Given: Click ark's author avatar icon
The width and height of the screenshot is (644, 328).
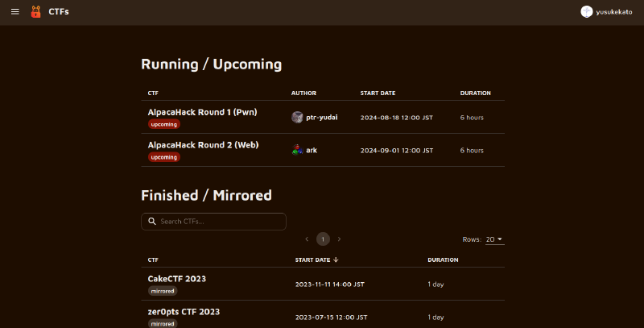Looking at the screenshot, I should (297, 150).
